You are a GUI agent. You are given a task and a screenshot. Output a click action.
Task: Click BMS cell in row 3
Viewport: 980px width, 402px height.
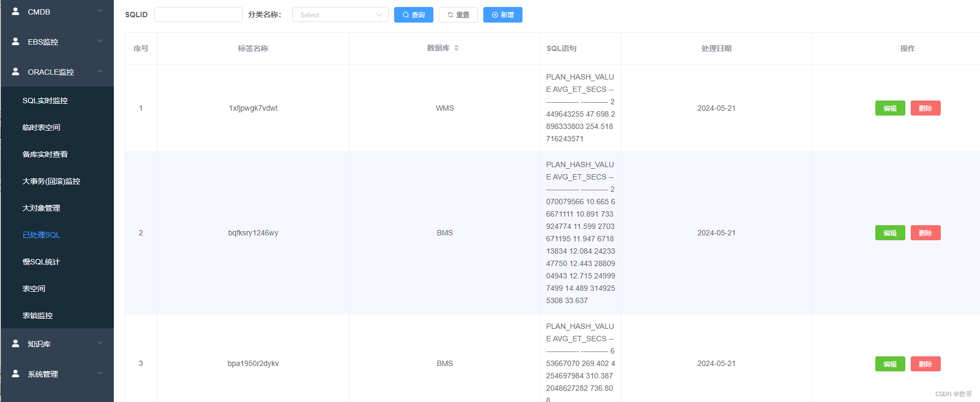[x=445, y=363]
